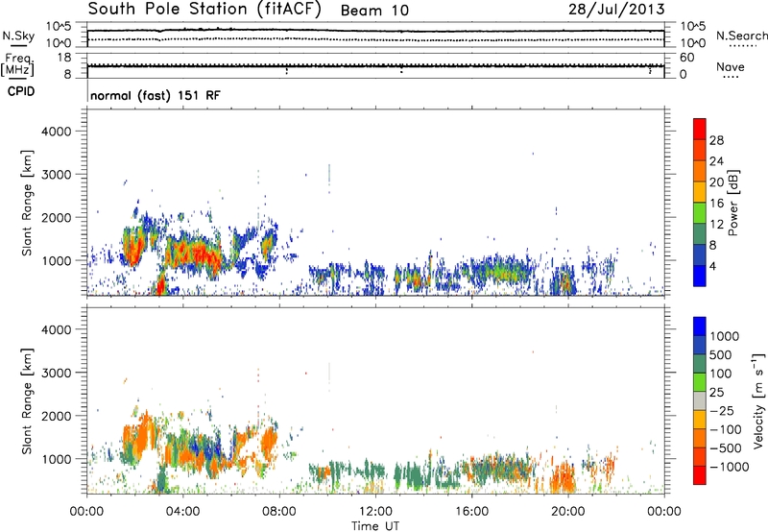Click the '1000' velocity scale value
Screen dimensions: 768x532
(x=725, y=336)
